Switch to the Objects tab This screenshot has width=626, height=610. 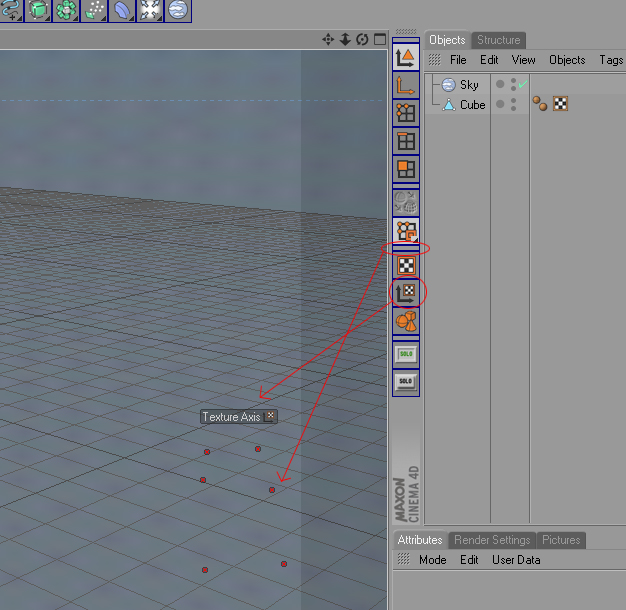click(447, 40)
